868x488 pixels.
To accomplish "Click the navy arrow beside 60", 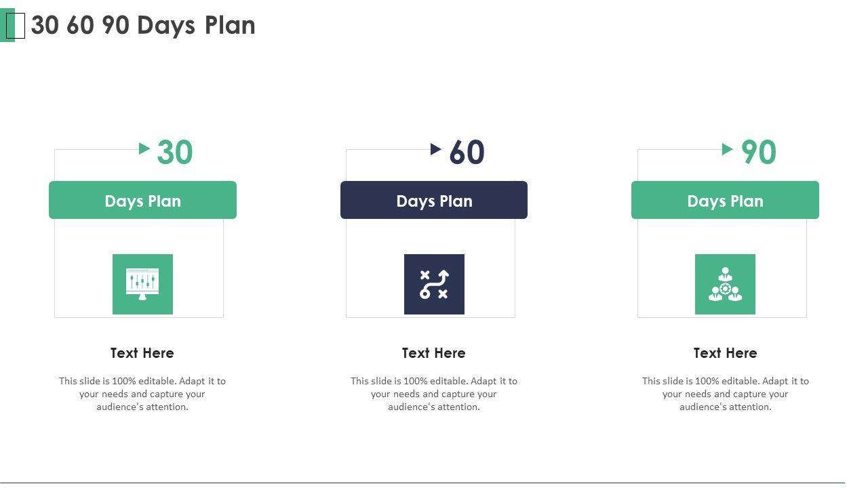I will (436, 149).
